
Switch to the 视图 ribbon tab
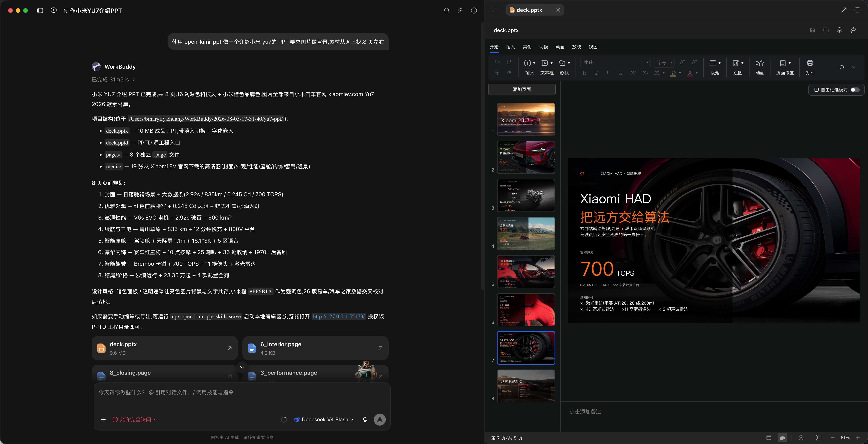(593, 47)
